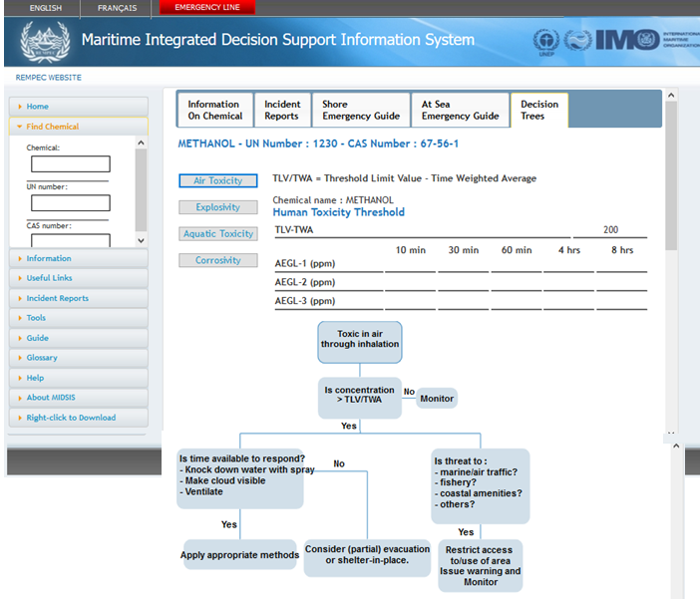Focus the UN number input field
The height and width of the screenshot is (599, 700).
pyautogui.click(x=70, y=203)
